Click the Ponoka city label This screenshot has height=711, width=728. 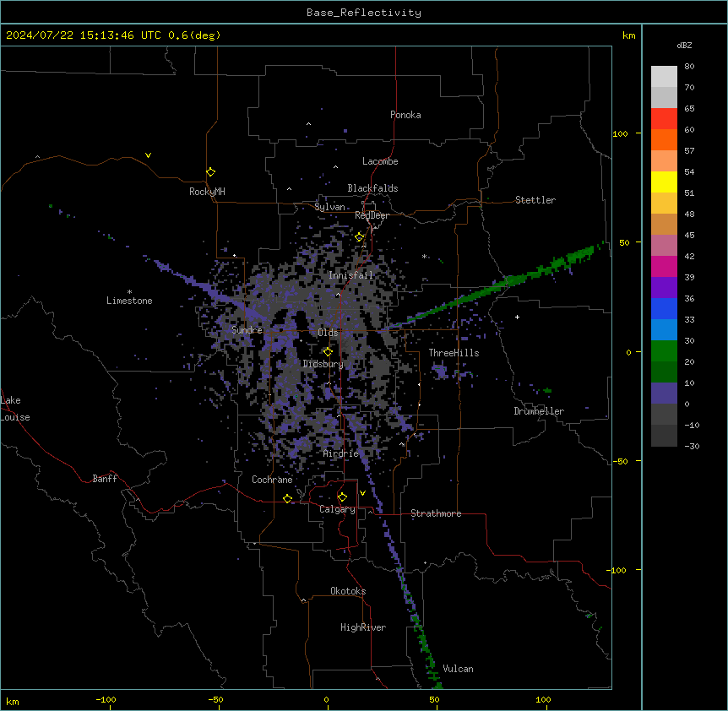(405, 115)
